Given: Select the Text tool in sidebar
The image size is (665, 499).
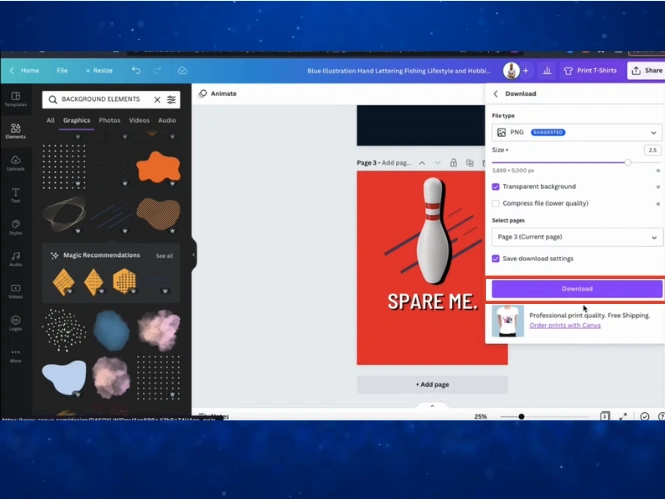Looking at the screenshot, I should (15, 193).
